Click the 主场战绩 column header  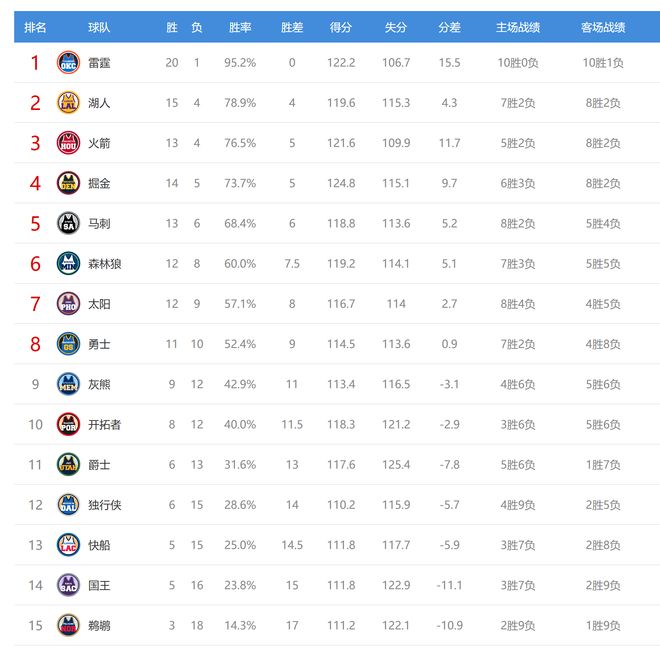coord(518,28)
